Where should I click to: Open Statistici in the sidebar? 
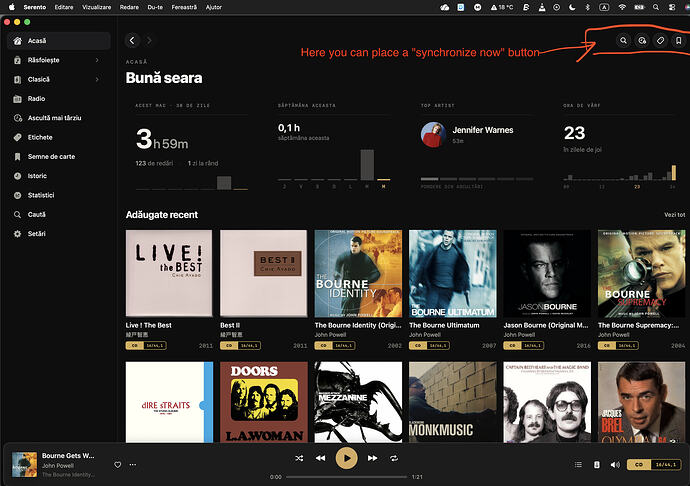point(59,195)
